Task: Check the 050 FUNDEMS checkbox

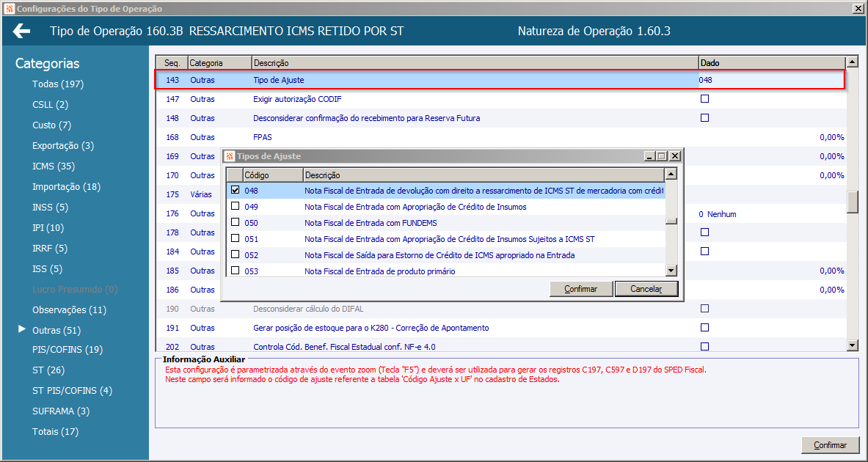Action: (236, 222)
